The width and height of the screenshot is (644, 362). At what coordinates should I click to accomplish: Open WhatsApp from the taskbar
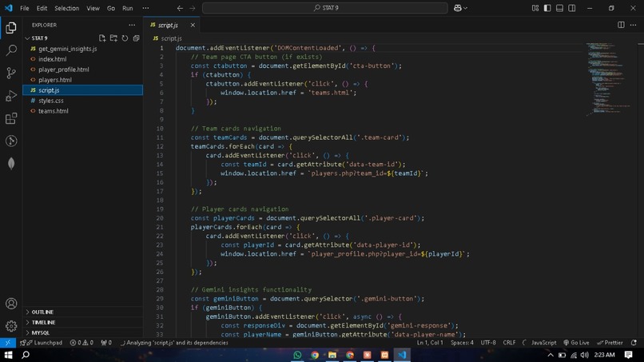coord(297,355)
